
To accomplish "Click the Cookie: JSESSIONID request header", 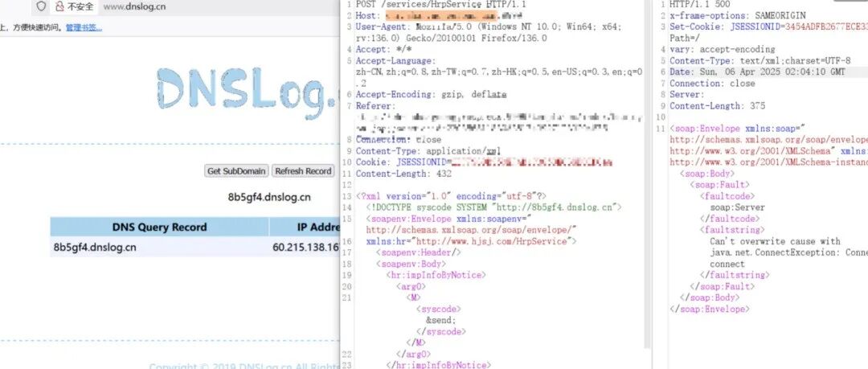I will (484, 162).
